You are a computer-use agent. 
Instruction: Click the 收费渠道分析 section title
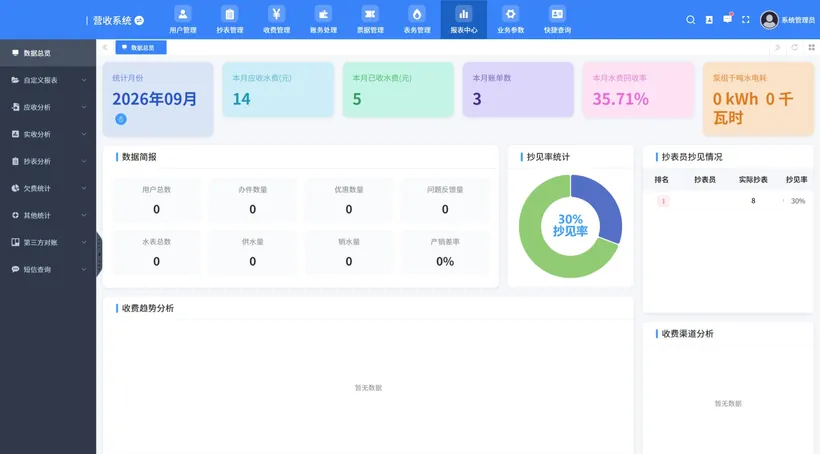(687, 334)
